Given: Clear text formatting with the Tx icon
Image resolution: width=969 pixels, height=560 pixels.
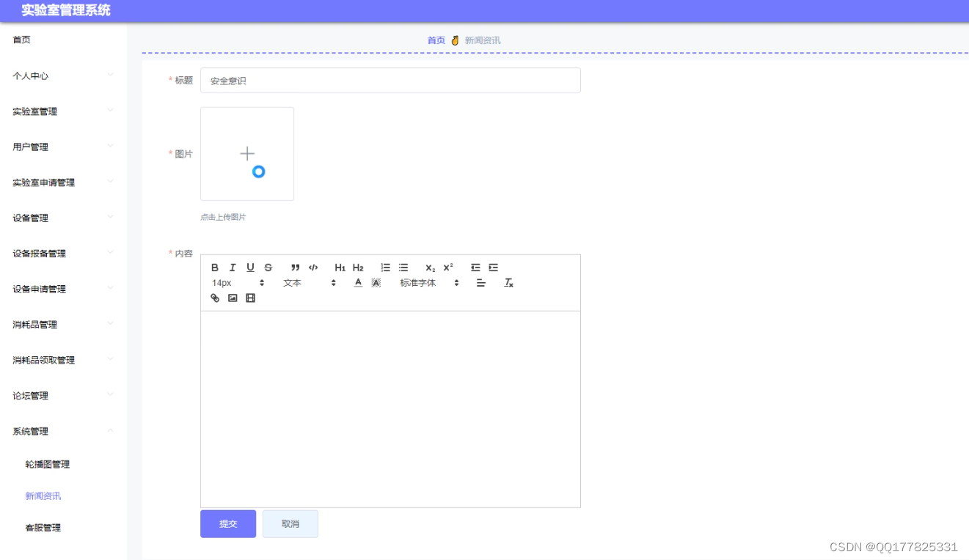Looking at the screenshot, I should coord(509,283).
